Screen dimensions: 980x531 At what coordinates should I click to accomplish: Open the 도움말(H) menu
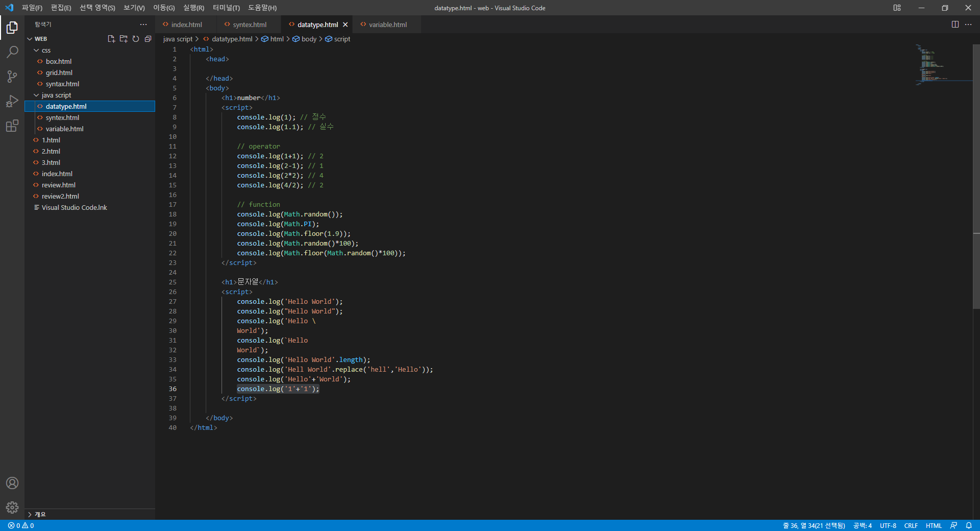[262, 8]
